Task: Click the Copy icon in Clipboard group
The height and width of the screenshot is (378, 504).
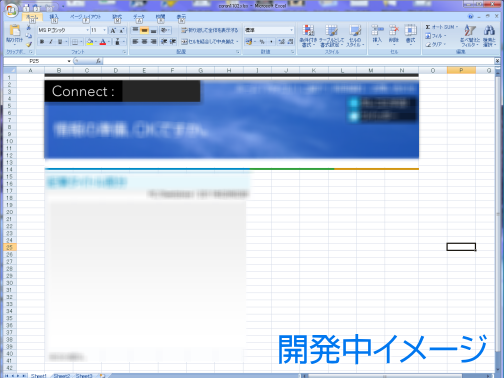Action: click(29, 36)
